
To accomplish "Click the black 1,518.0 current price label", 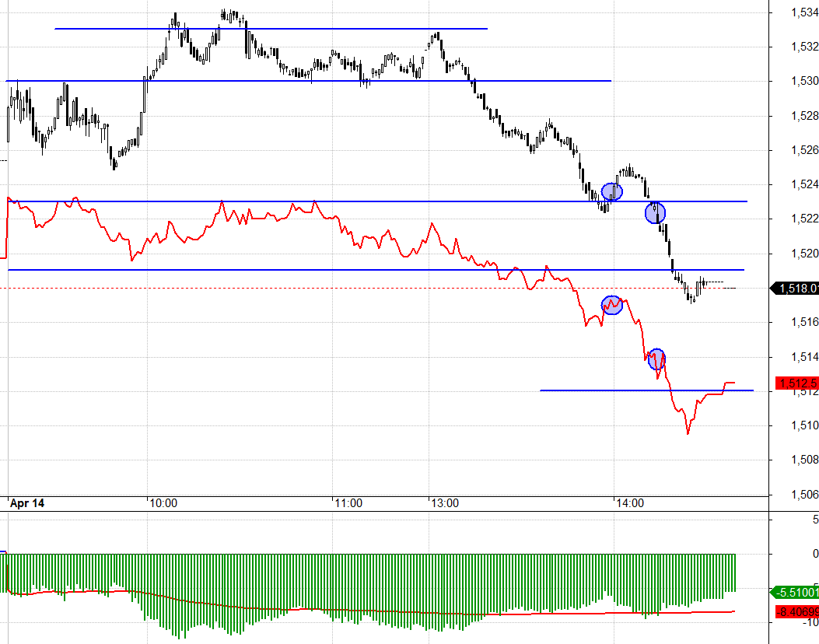I will pos(796,289).
